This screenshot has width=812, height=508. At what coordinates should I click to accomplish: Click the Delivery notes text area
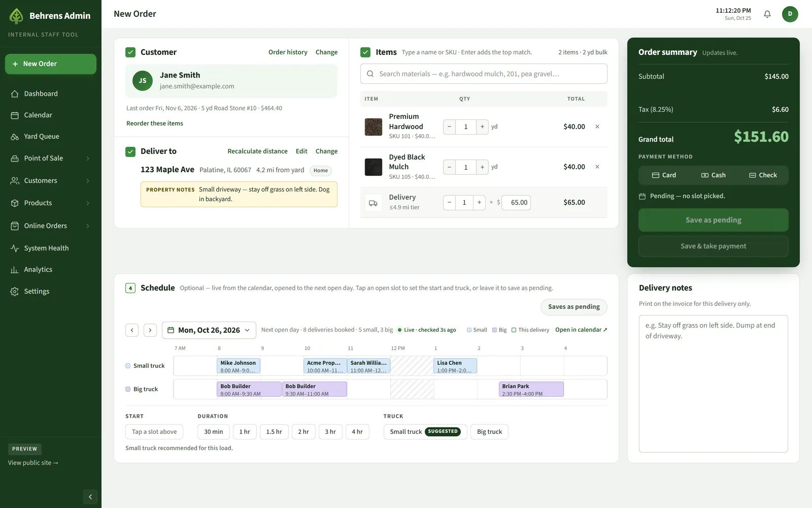point(713,384)
